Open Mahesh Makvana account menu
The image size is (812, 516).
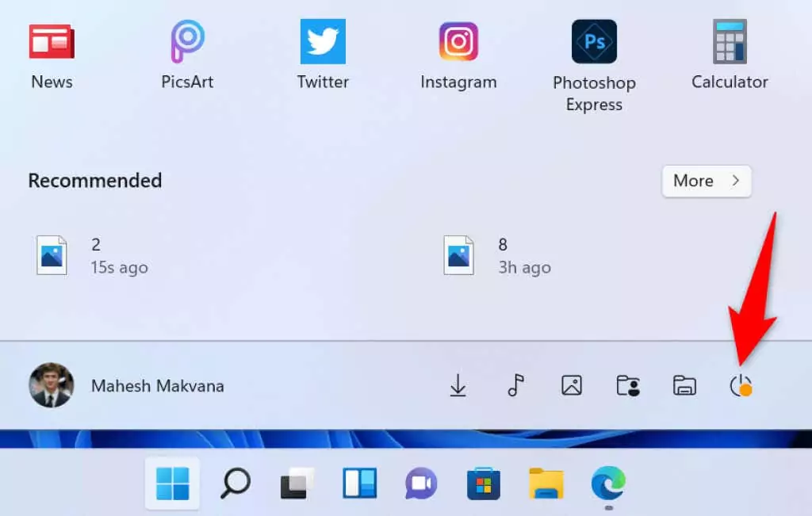click(127, 385)
